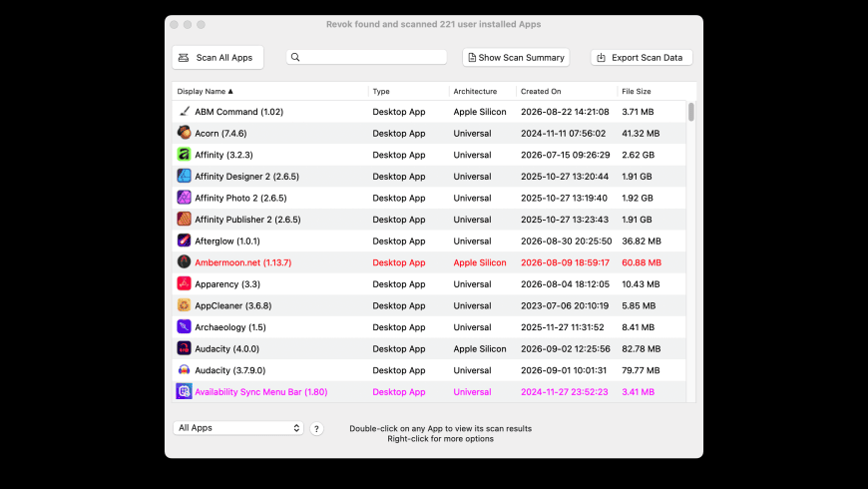Select the Ambermoon.net (1.13.7) row name
Viewport: 868px width, 489px height.
pyautogui.click(x=243, y=262)
